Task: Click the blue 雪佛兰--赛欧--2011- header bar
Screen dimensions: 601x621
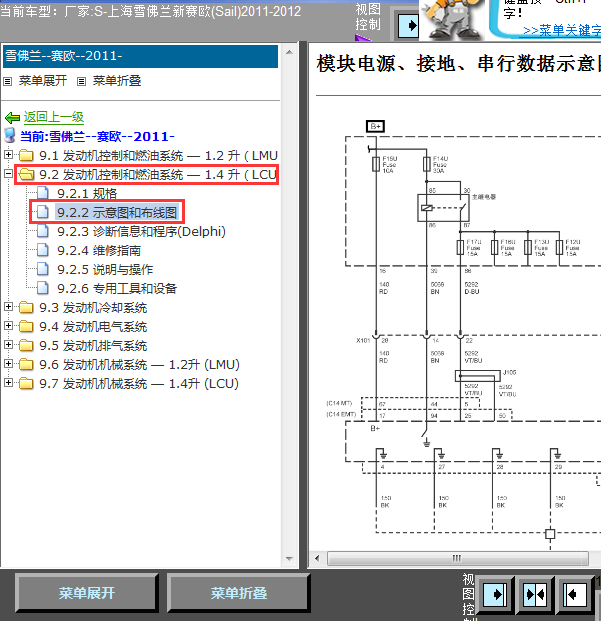Action: click(141, 56)
